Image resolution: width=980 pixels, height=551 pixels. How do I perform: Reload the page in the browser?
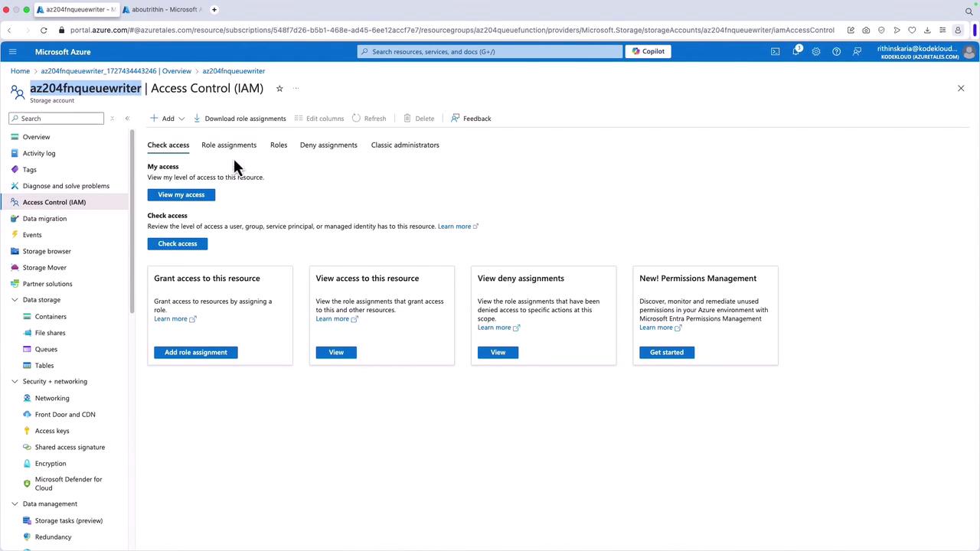pyautogui.click(x=44, y=30)
